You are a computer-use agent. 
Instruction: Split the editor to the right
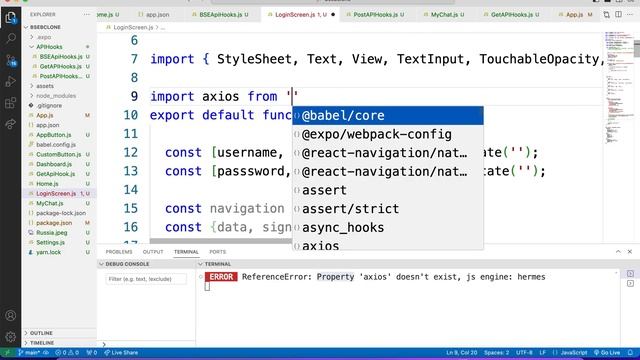(x=618, y=15)
